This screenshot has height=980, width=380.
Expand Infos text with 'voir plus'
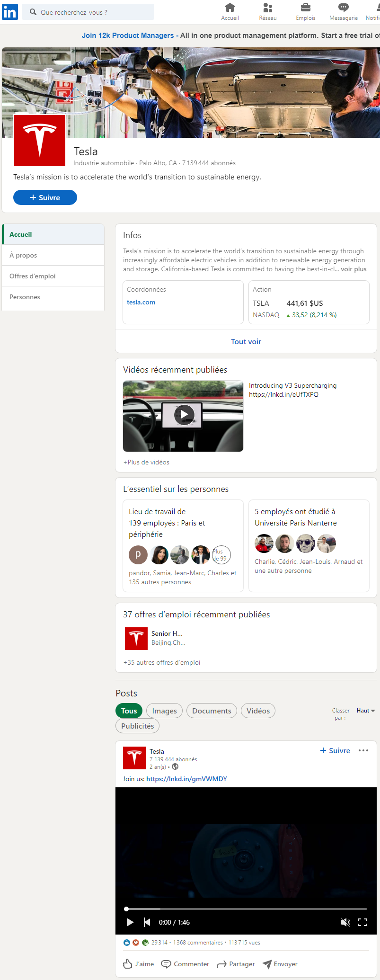(353, 269)
